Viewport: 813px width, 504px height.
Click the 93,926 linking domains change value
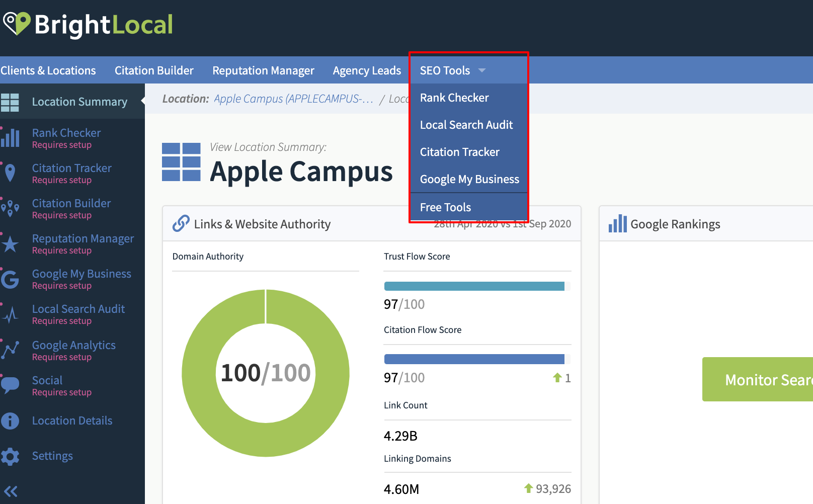[x=553, y=488]
